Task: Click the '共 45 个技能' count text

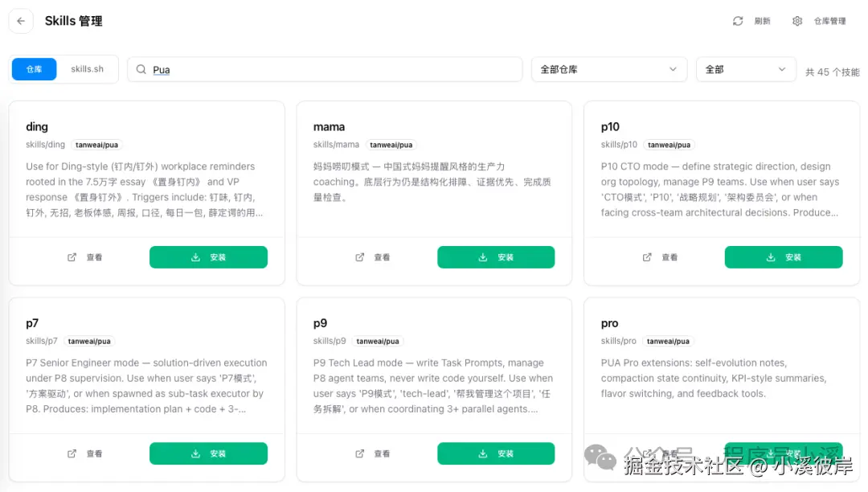Action: (x=832, y=72)
